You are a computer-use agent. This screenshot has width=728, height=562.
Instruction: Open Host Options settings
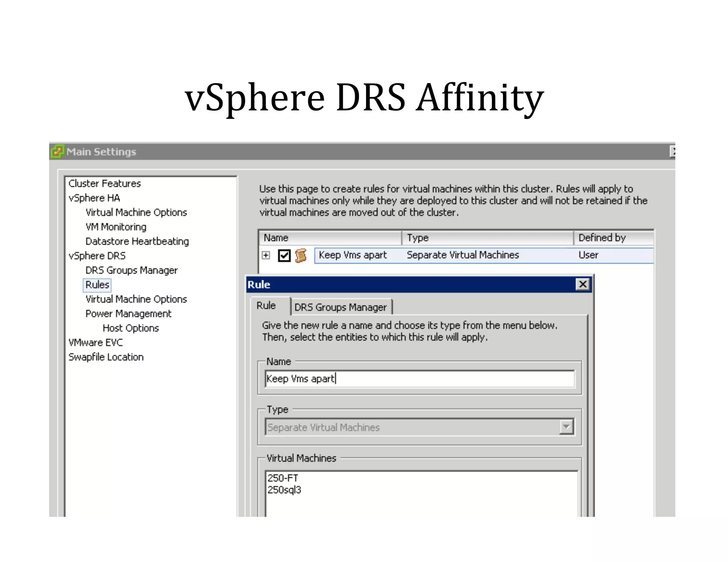click(131, 328)
